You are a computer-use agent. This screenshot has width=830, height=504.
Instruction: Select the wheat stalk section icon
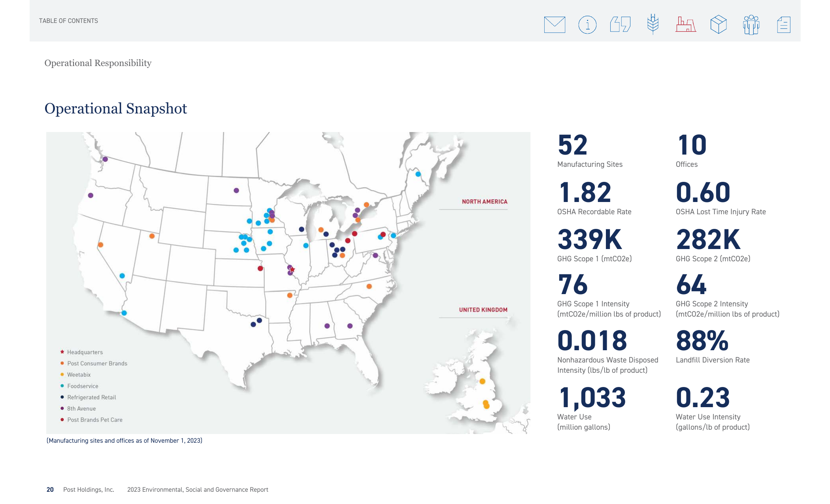tap(653, 24)
